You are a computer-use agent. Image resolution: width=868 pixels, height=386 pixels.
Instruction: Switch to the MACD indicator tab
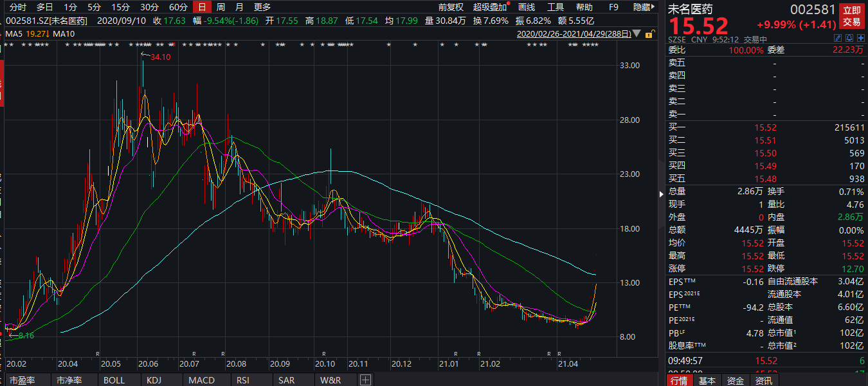[201, 380]
